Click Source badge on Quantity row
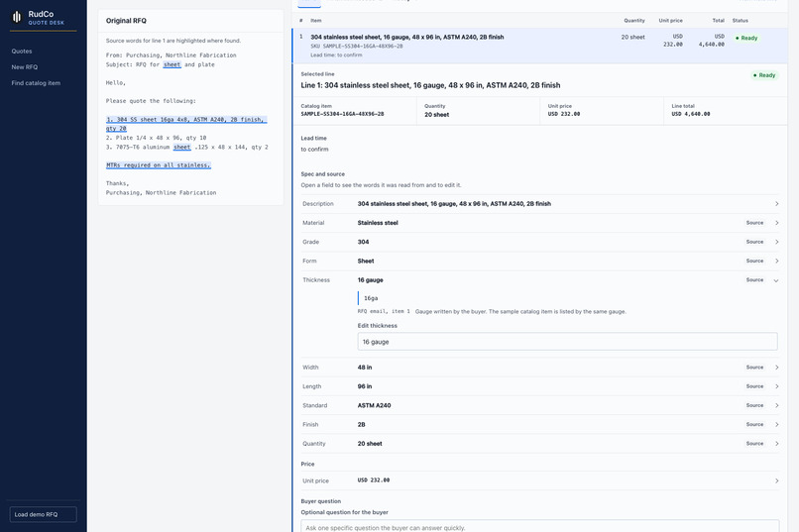This screenshot has height=532, width=799. (x=754, y=444)
